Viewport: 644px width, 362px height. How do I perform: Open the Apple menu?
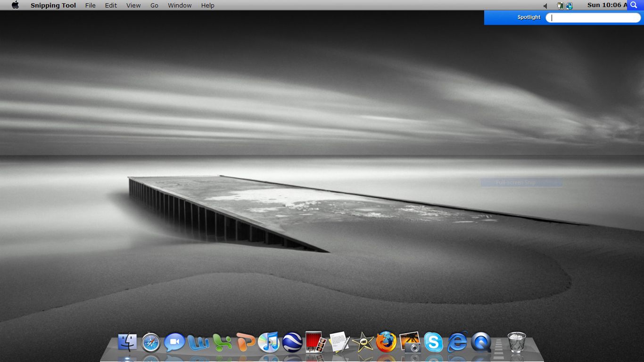point(16,5)
